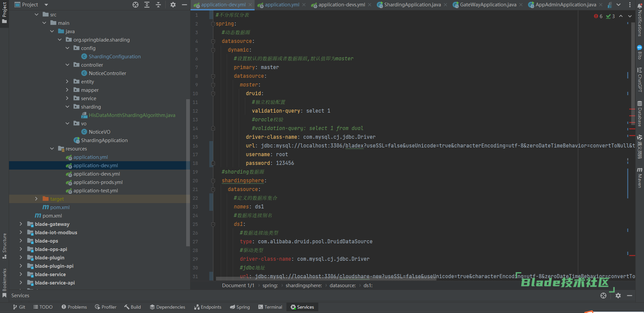Select NoticeController class in tree
Screen dimensions: 644x313
pos(107,73)
